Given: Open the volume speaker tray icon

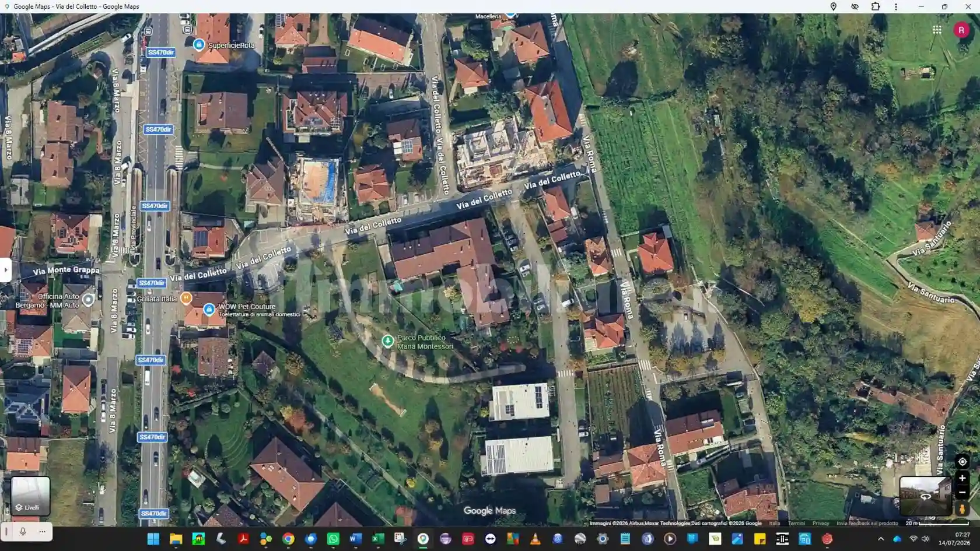Looking at the screenshot, I should 925,539.
